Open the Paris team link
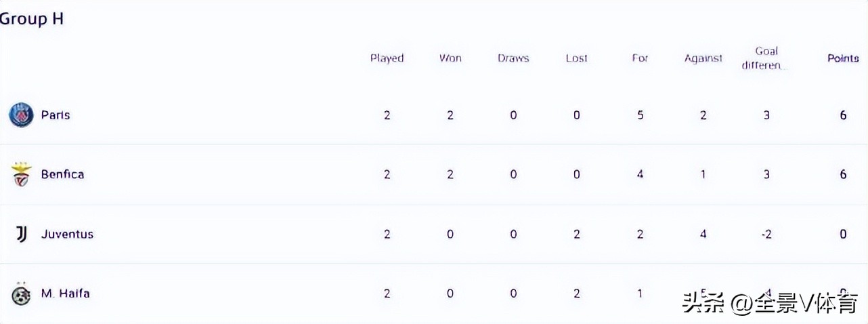The image size is (868, 324). 56,115
